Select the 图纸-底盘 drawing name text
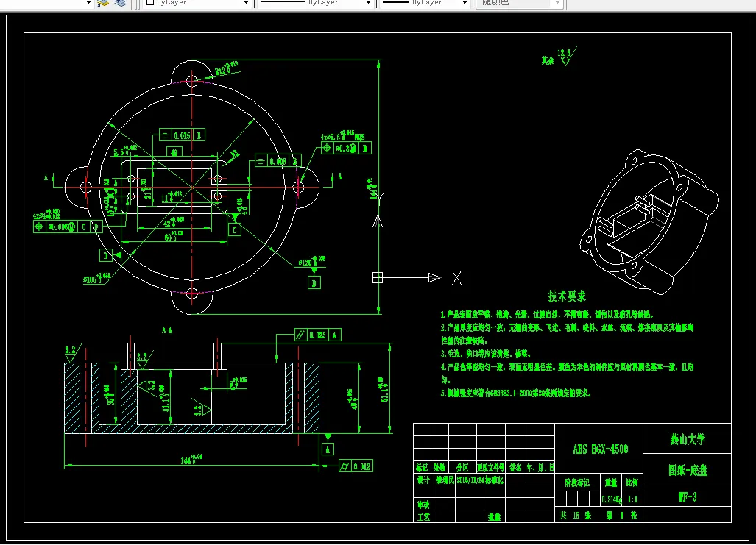Image resolution: width=756 pixels, height=545 pixels. tap(688, 470)
